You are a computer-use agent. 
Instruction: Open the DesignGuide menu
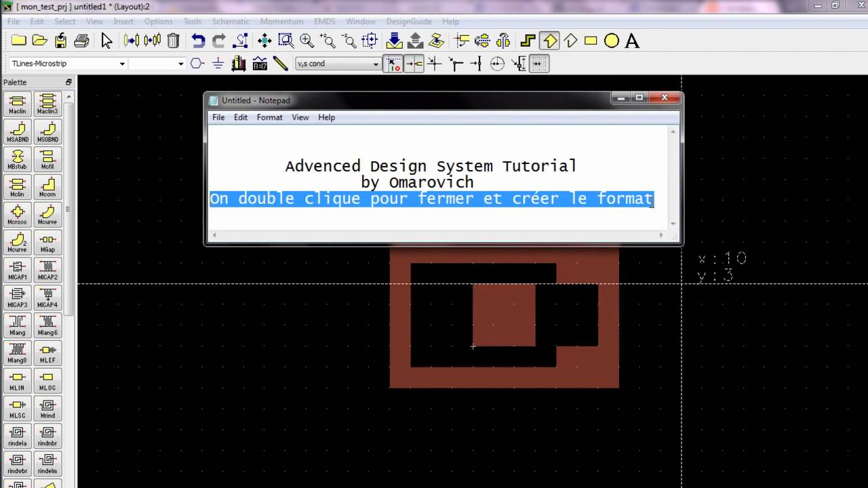[x=410, y=21]
